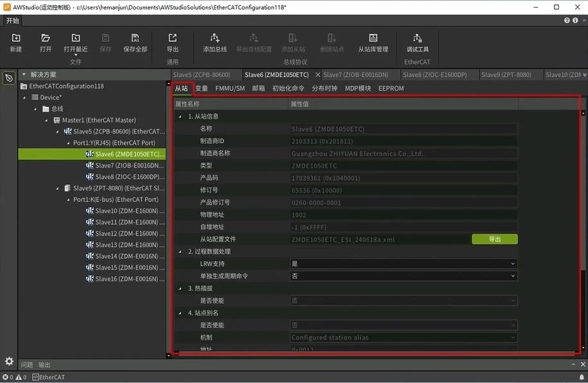Switch to the MDP模块 tab
The width and height of the screenshot is (588, 383).
[x=358, y=89]
